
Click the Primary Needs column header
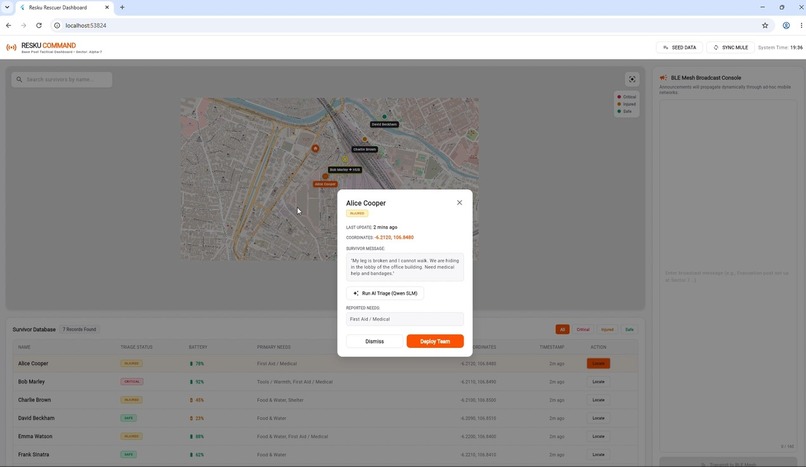pyautogui.click(x=273, y=347)
